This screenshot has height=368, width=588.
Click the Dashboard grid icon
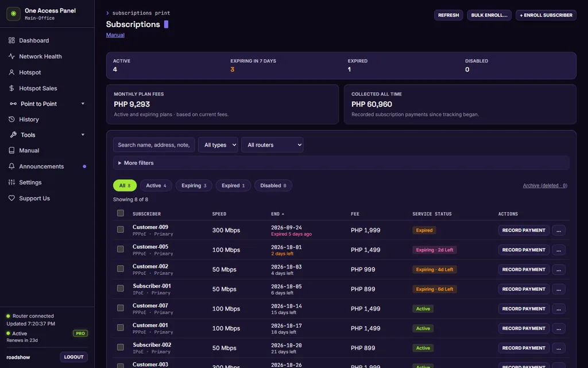click(x=11, y=40)
